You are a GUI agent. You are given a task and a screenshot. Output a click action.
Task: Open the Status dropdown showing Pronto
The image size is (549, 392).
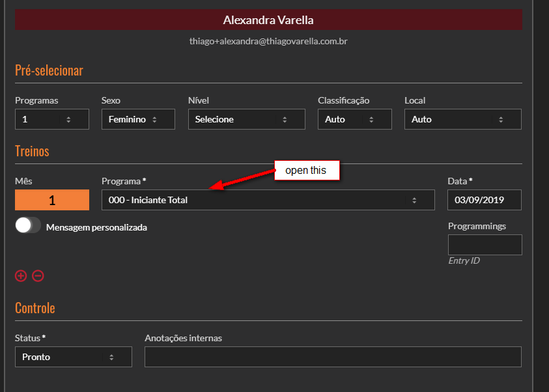coord(73,357)
